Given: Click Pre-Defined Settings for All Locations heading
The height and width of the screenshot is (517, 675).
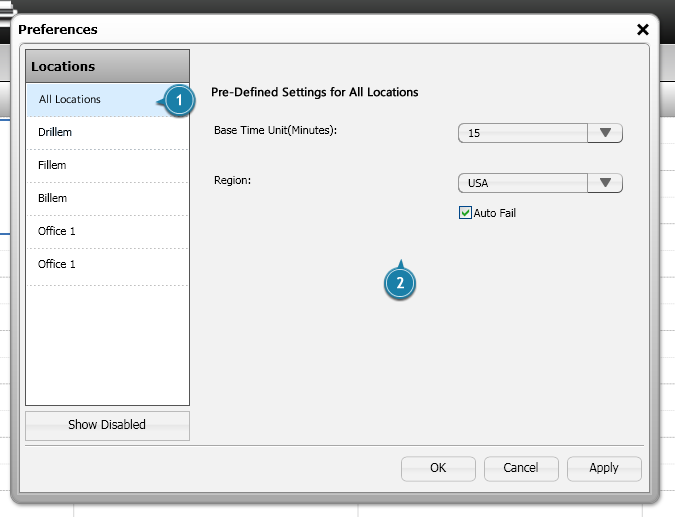Looking at the screenshot, I should [314, 92].
